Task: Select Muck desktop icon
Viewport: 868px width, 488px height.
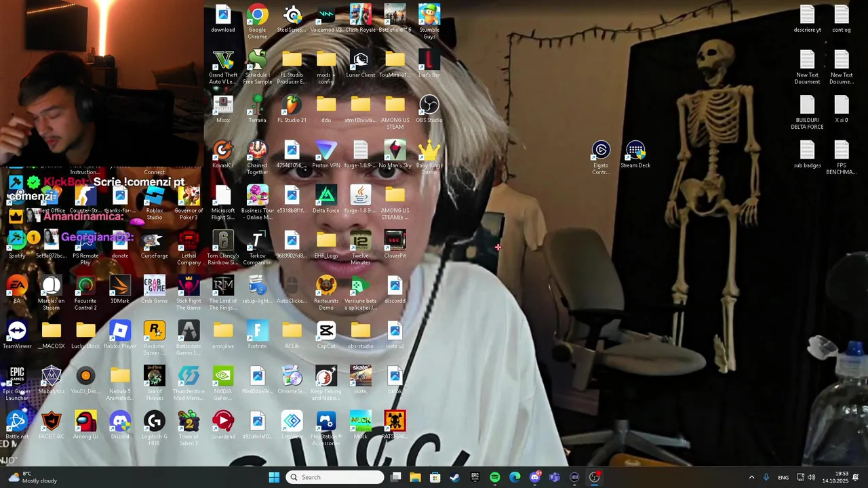Action: click(x=361, y=425)
